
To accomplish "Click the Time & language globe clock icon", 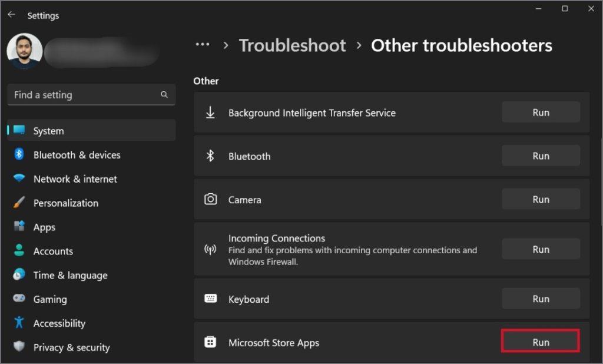I will coord(19,274).
